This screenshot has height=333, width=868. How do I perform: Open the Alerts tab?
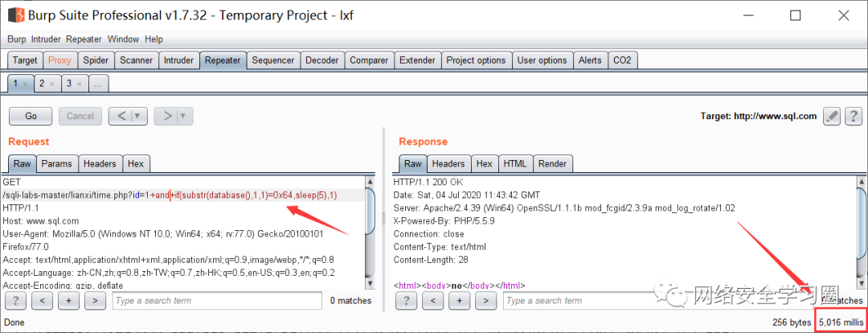(x=590, y=60)
